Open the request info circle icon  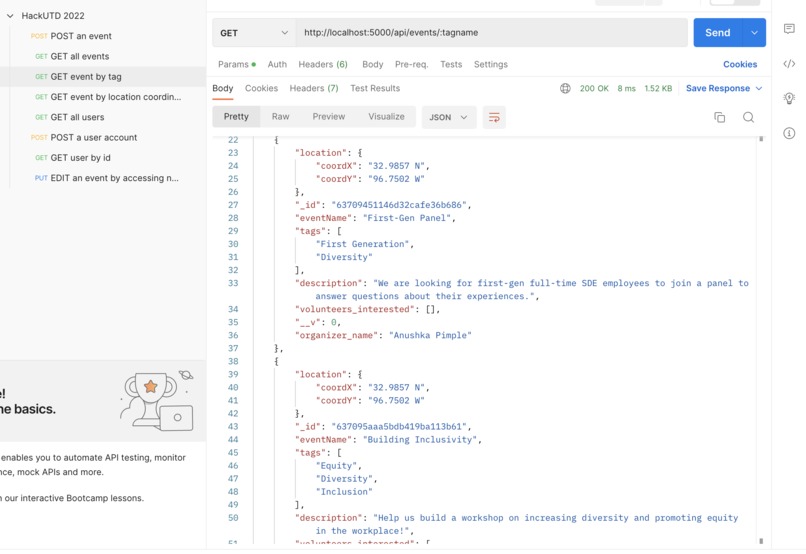(x=789, y=134)
